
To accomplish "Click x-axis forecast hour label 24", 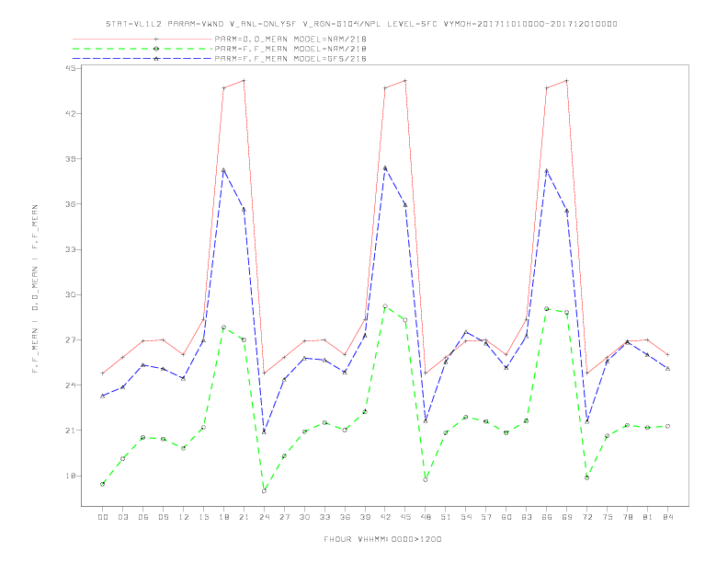I will [x=264, y=517].
